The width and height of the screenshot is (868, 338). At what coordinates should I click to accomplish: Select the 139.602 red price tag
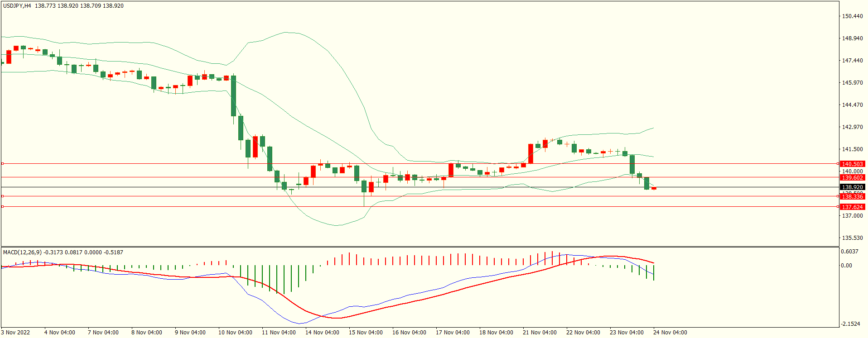[x=852, y=177]
